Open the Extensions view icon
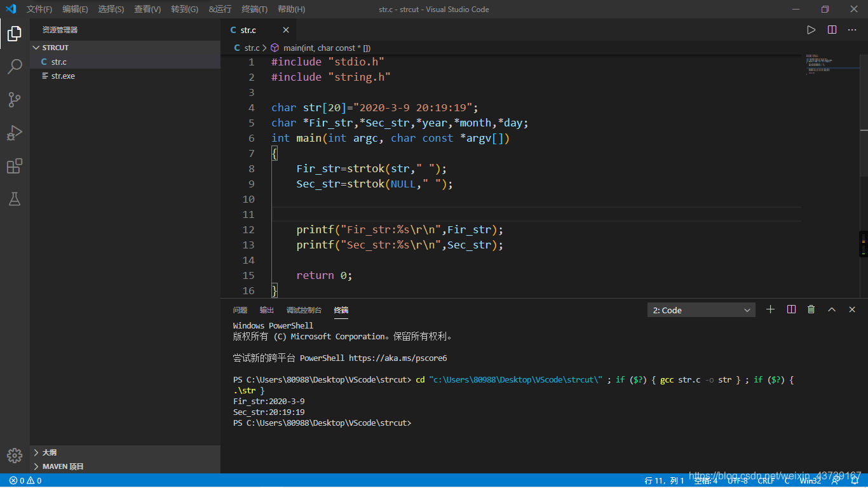This screenshot has height=488, width=868. tap(15, 166)
